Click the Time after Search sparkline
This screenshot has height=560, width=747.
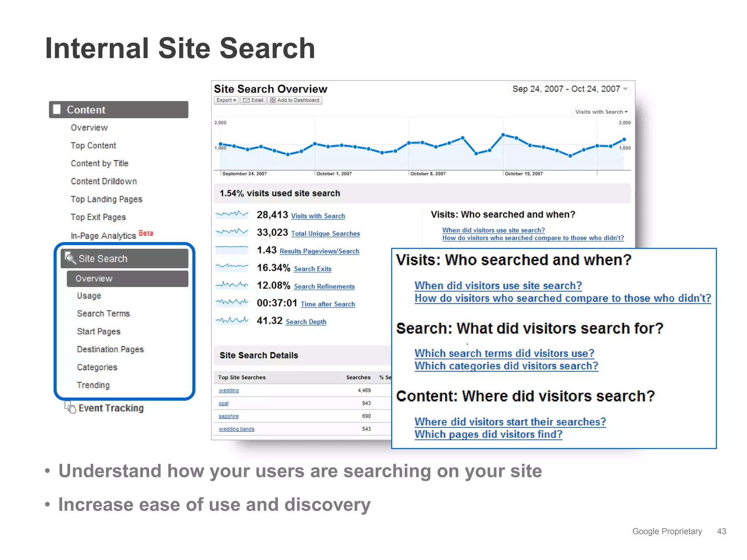click(x=232, y=302)
